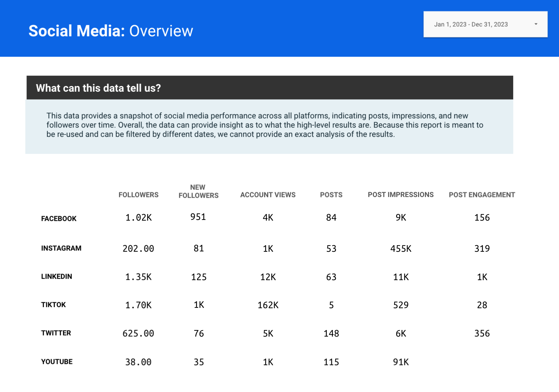Viewport: 559px width, 392px height.
Task: Click Instagram new followers value 81
Action: pyautogui.click(x=199, y=248)
